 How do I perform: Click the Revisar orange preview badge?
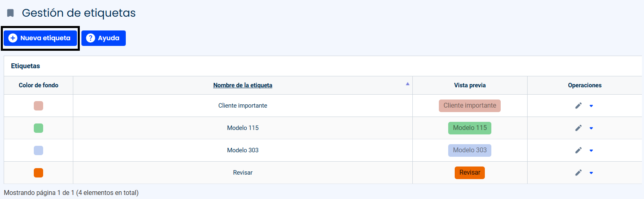click(470, 173)
